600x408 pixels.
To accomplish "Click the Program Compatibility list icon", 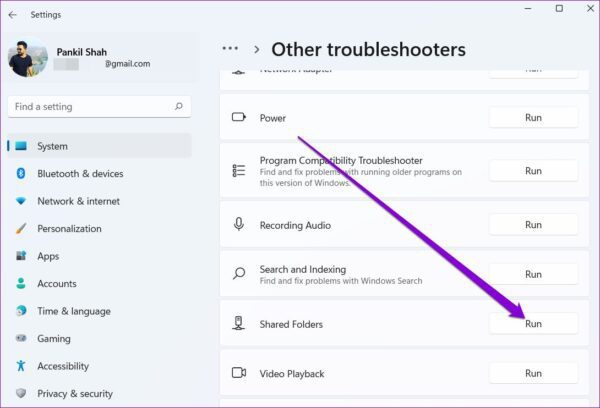I will pos(239,171).
